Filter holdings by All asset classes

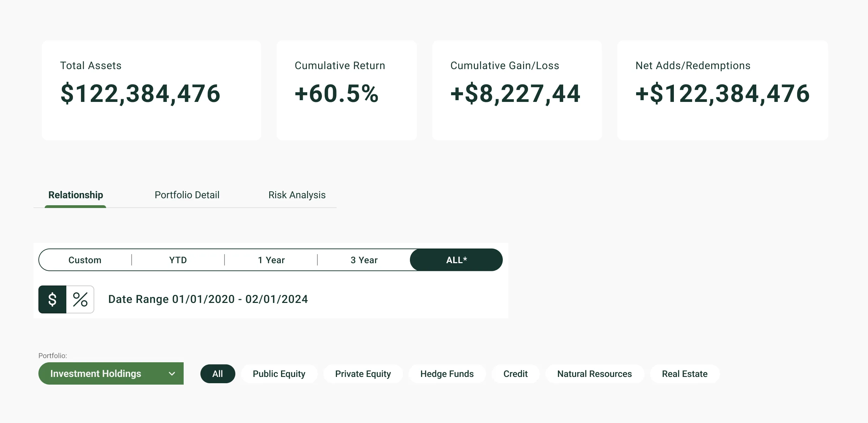point(218,374)
